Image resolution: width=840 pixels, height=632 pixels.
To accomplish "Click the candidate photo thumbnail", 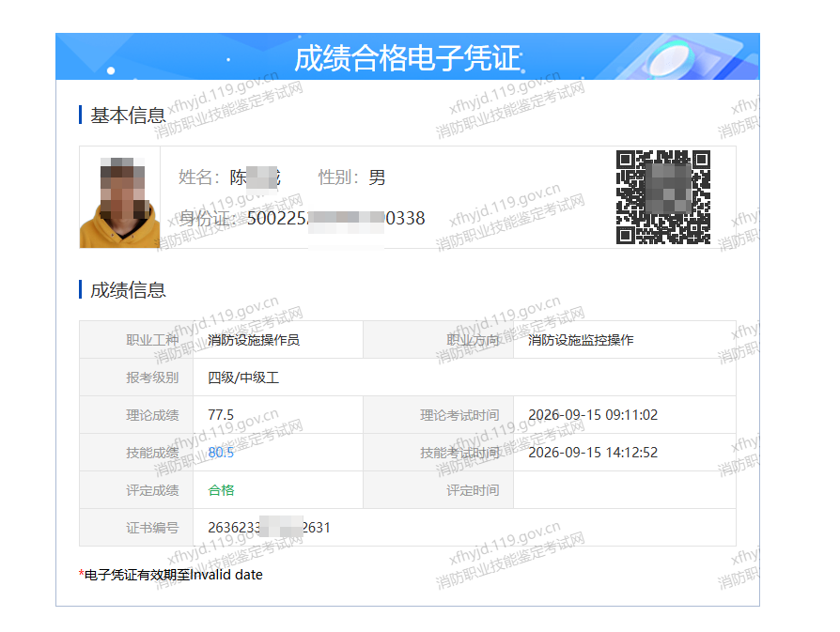I will click(x=119, y=203).
